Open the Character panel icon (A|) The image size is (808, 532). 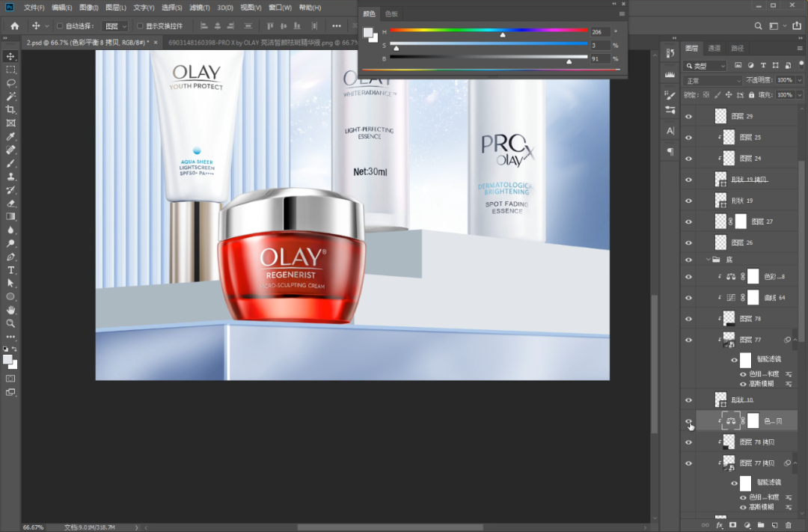(x=670, y=130)
